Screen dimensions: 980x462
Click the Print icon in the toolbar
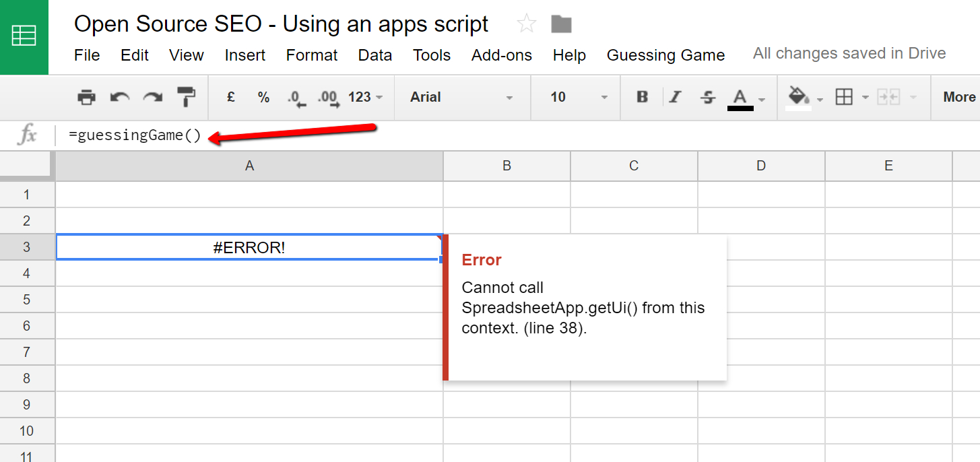click(86, 97)
